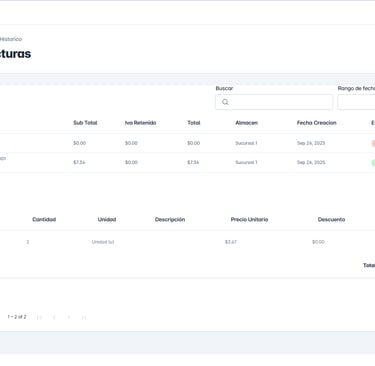Click the quantity value 2 in detail row
Viewport: 375px width, 366px height.
pos(28,242)
